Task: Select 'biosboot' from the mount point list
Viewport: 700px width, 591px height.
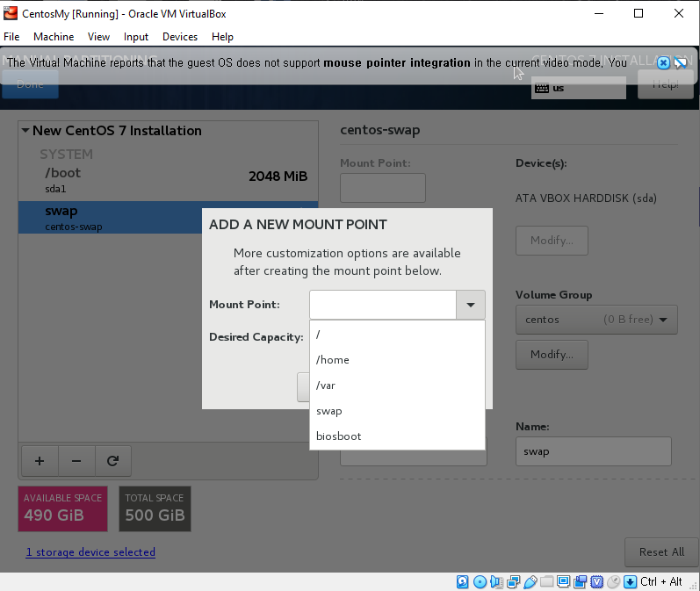Action: click(x=397, y=436)
